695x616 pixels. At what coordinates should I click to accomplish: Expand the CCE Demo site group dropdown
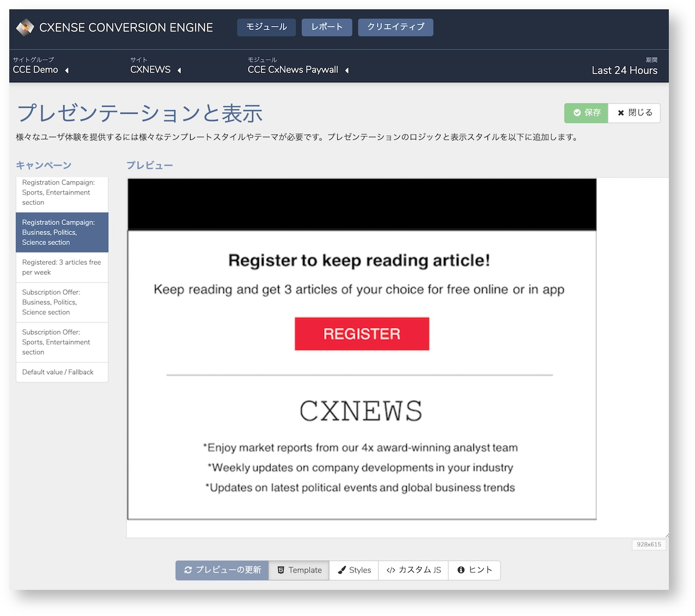[x=67, y=70]
